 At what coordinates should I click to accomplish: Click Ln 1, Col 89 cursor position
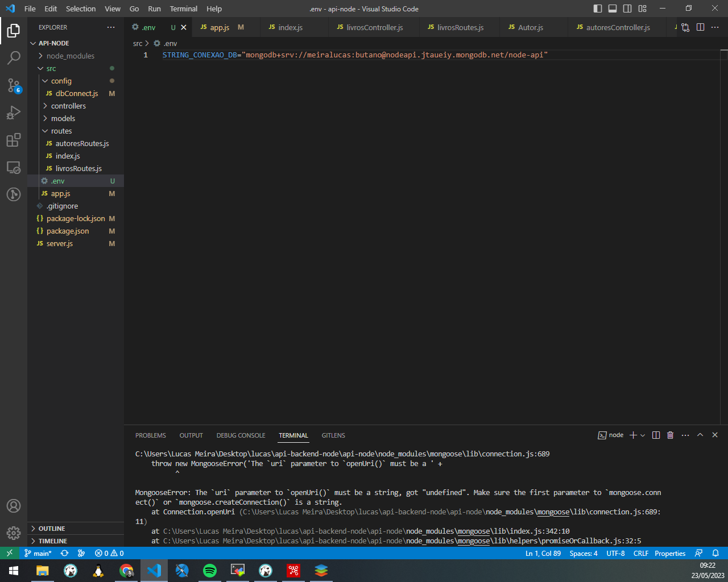coord(543,553)
